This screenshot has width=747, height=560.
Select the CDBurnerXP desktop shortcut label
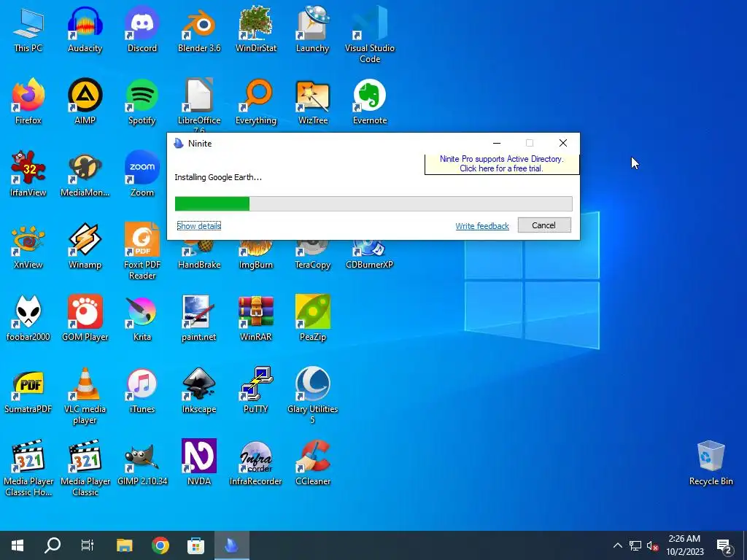coord(370,265)
